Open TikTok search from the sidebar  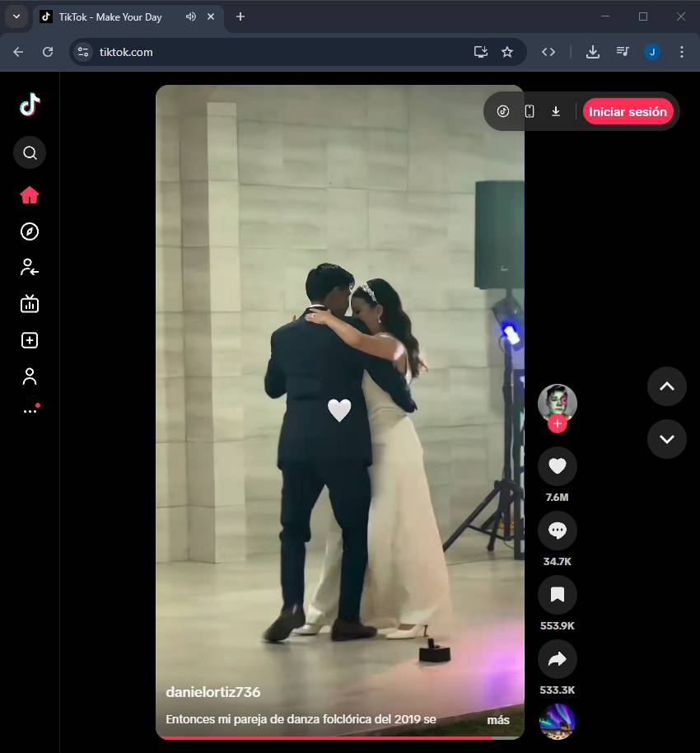click(x=30, y=152)
